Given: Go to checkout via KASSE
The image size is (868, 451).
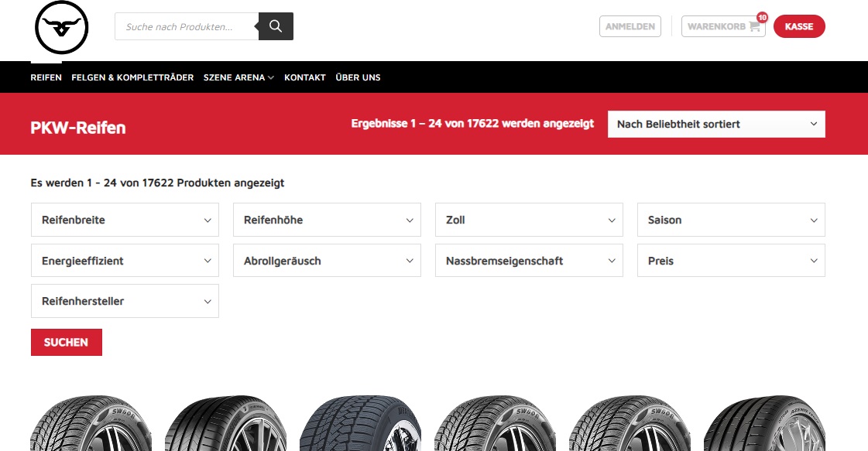Looking at the screenshot, I should [x=799, y=26].
